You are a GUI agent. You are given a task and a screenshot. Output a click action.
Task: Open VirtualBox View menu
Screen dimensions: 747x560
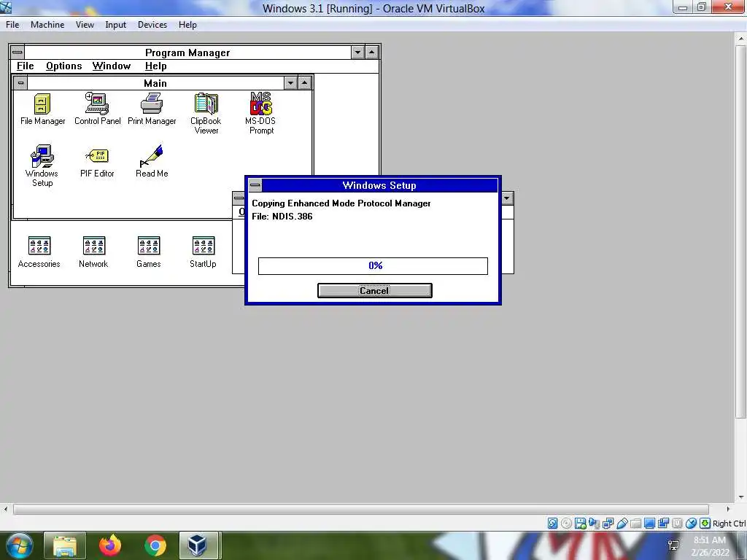tap(85, 25)
